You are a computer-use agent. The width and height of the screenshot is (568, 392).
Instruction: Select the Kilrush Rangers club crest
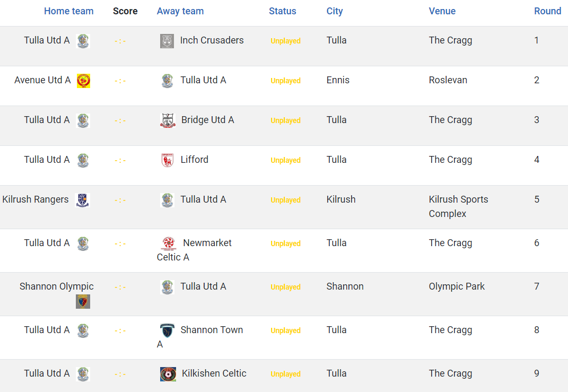pyautogui.click(x=82, y=200)
